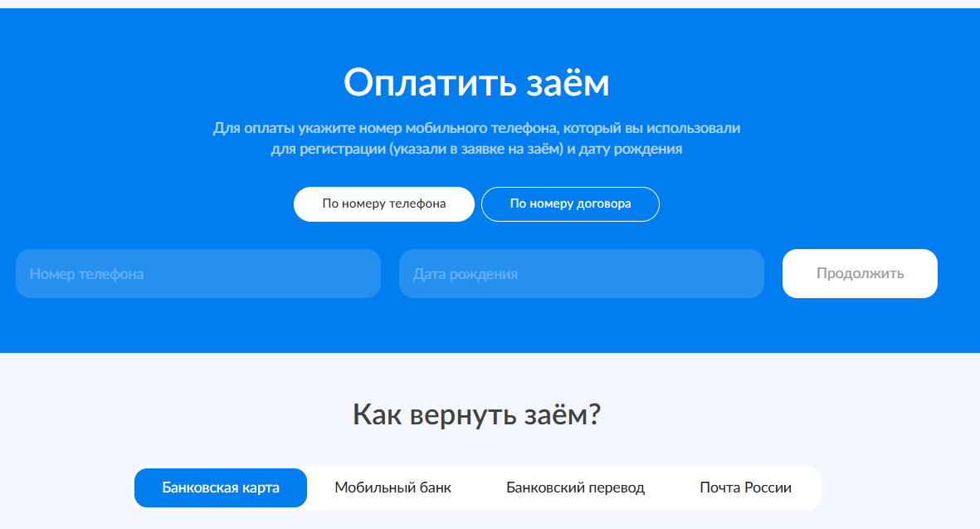The width and height of the screenshot is (980, 529).
Task: Open the 'Банковская карта' tab
Action: point(221,487)
